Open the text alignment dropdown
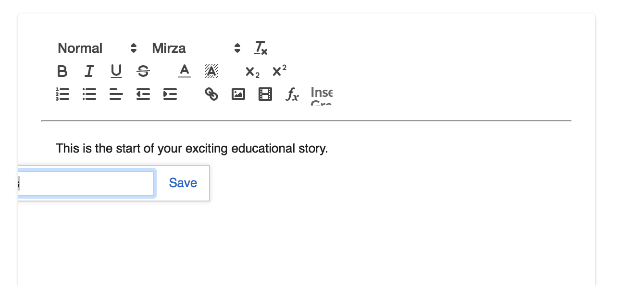This screenshot has width=644, height=285. click(116, 94)
